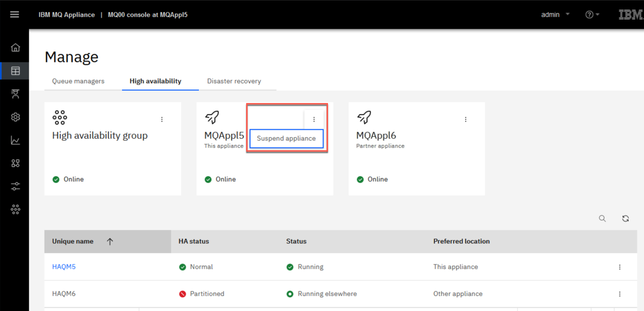Open the help question mark menu
The width and height of the screenshot is (644, 311).
click(592, 14)
